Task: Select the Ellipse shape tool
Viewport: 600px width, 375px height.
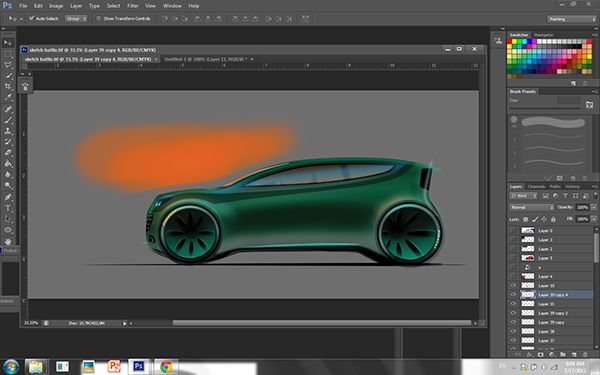Action: coord(8,230)
